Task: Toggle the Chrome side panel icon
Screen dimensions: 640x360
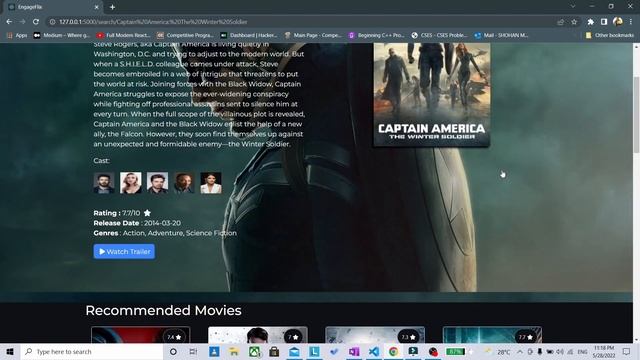Action: (604, 22)
